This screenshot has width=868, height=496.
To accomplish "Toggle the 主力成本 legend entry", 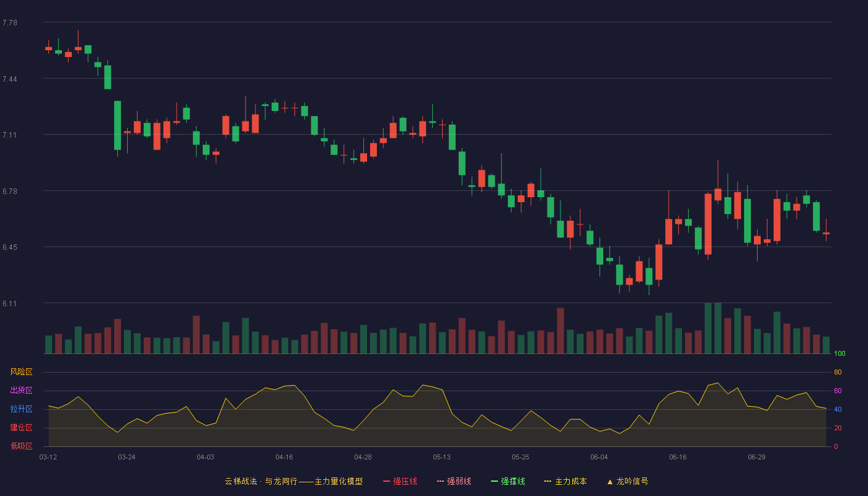I will 565,481.
